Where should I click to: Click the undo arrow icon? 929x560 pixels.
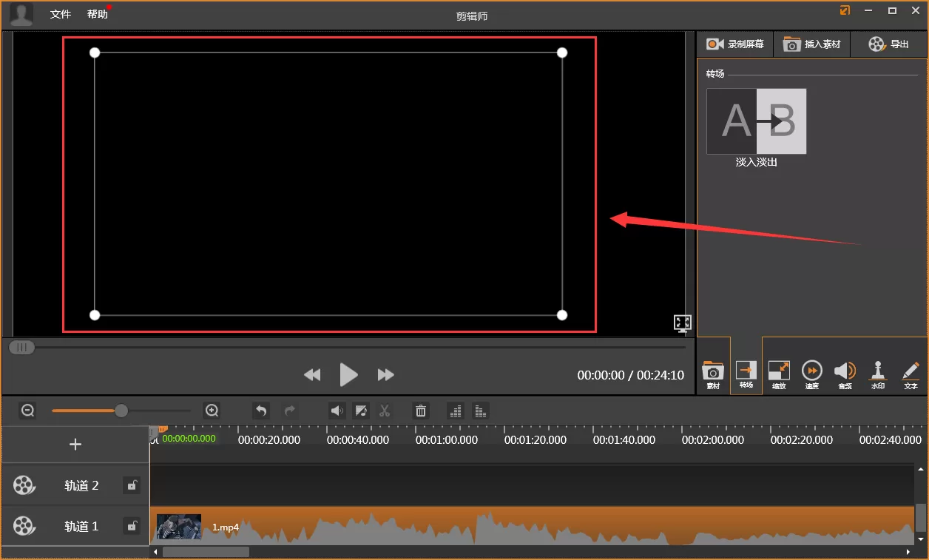[260, 411]
